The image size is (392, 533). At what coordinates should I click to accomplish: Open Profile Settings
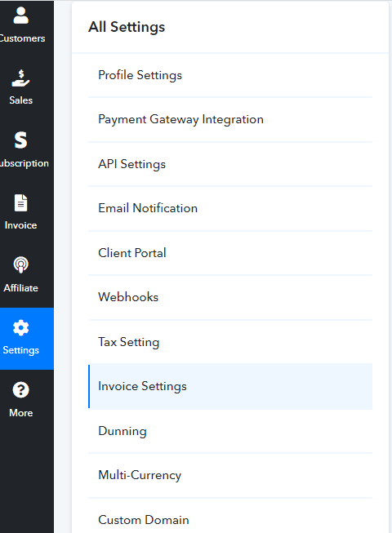tap(230, 75)
